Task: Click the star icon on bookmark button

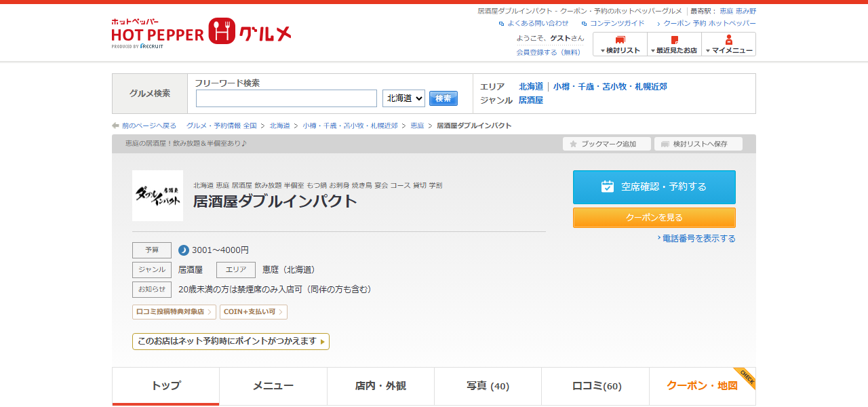Action: click(573, 144)
